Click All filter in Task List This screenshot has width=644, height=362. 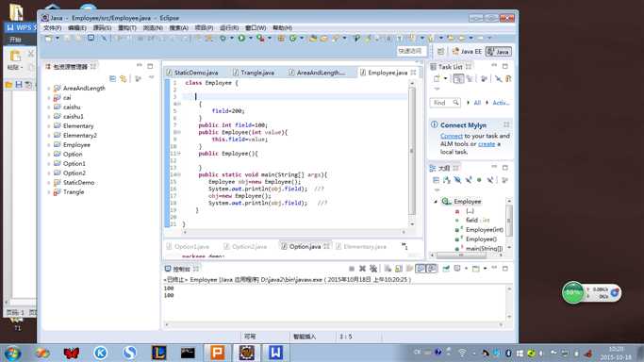click(x=477, y=103)
